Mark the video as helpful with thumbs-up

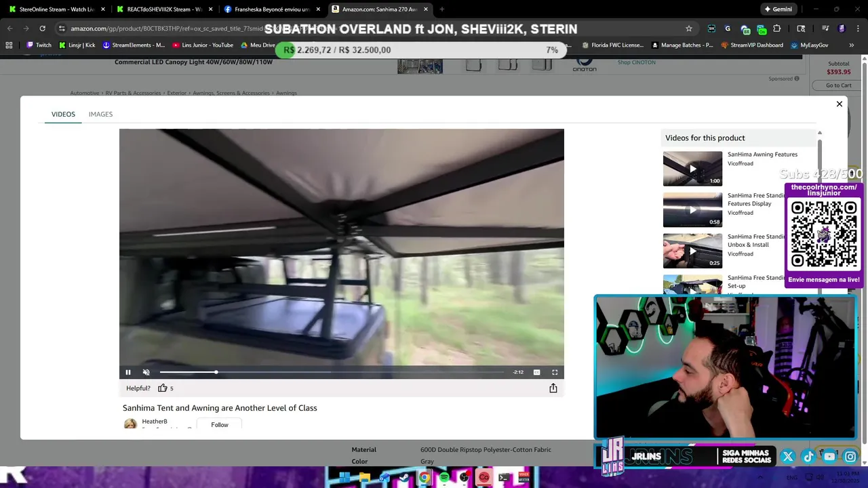pos(163,388)
